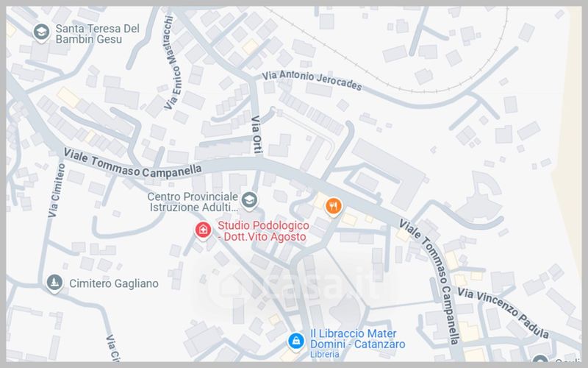Image resolution: width=588 pixels, height=368 pixels.
Task: Click the Via Cimitero street label
Action: click(x=57, y=191)
